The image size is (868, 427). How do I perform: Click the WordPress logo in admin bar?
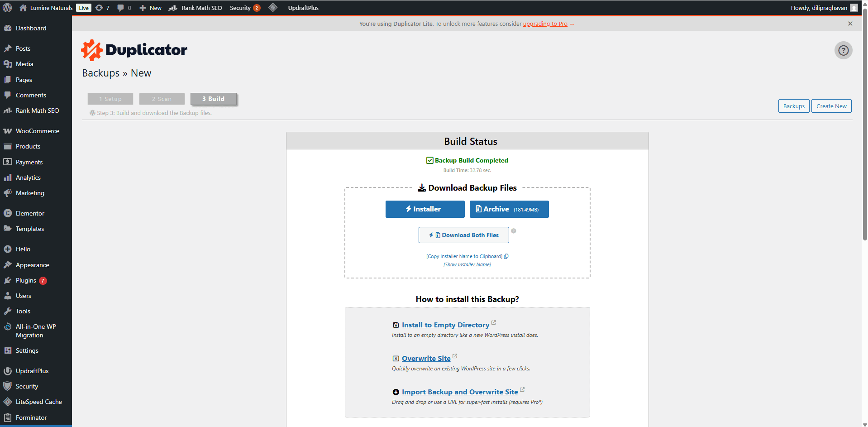(7, 8)
